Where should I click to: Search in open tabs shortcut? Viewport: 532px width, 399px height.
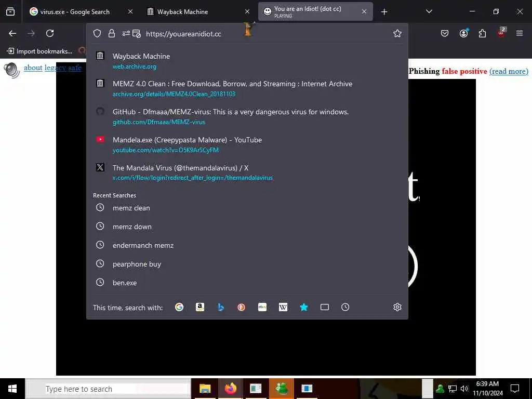[x=324, y=307]
